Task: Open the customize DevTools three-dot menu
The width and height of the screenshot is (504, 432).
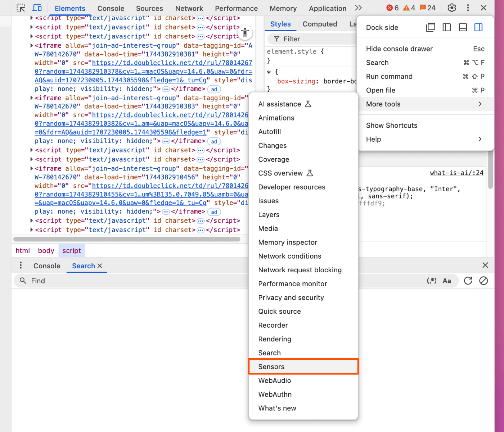Action: tap(468, 8)
